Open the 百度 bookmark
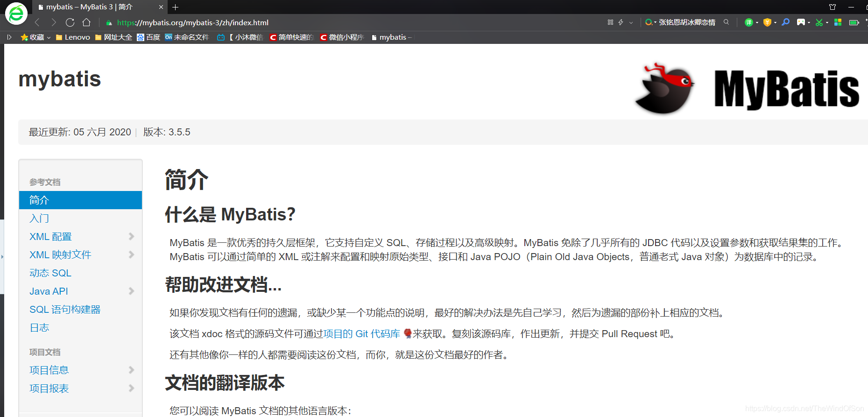Screen dimensions: 868x417 (148, 37)
